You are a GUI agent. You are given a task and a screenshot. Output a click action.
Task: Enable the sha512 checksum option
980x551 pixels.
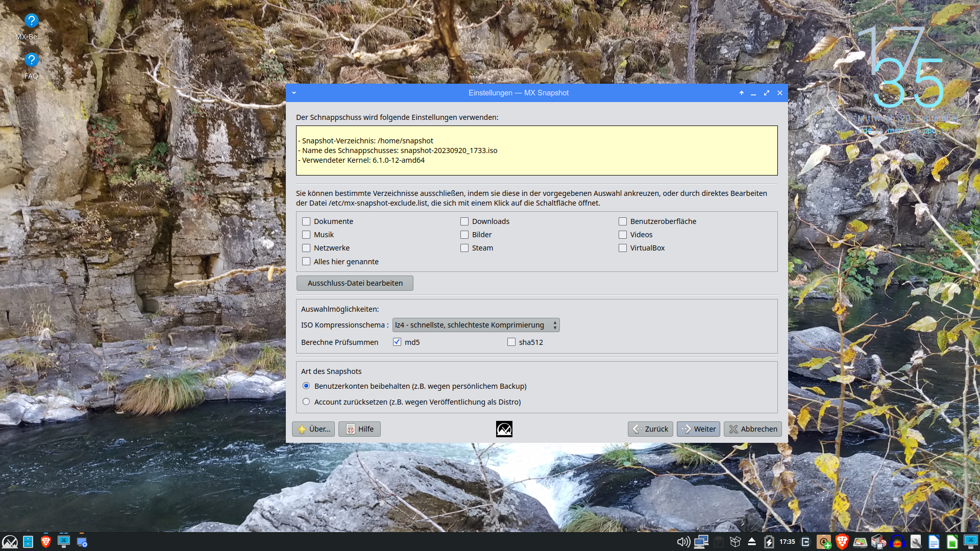click(511, 342)
